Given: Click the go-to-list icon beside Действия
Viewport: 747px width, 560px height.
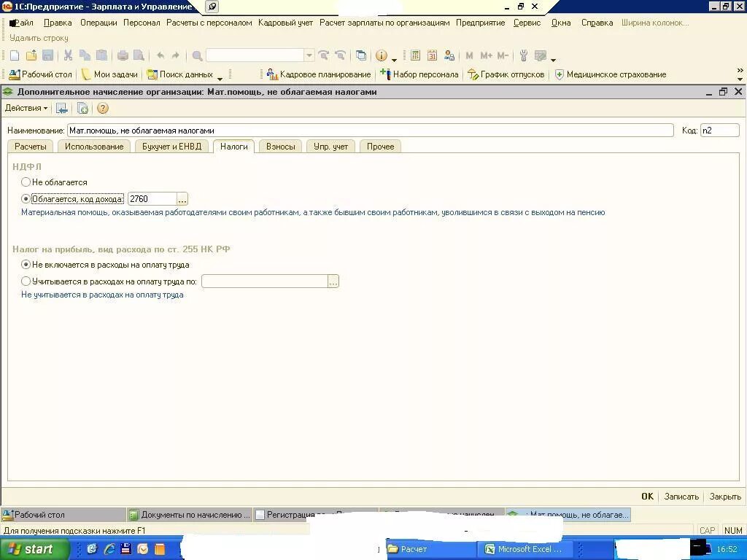Looking at the screenshot, I should [62, 109].
